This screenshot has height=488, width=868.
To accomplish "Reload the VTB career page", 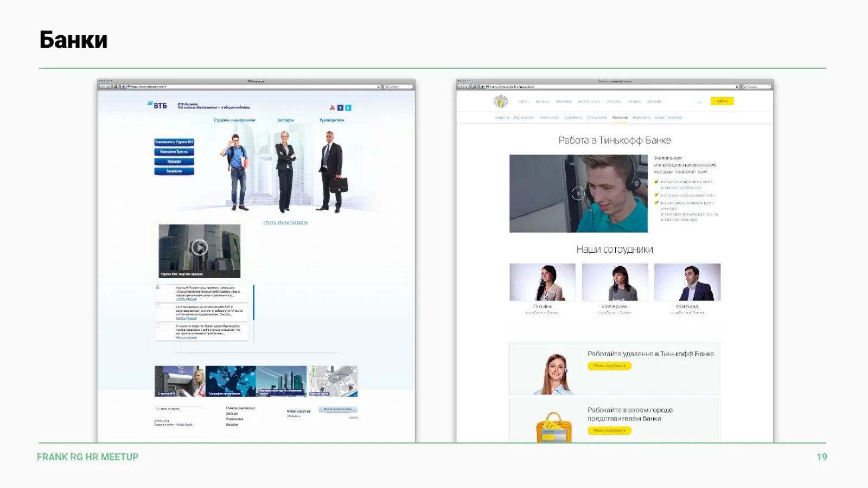I will pyautogui.click(x=379, y=87).
